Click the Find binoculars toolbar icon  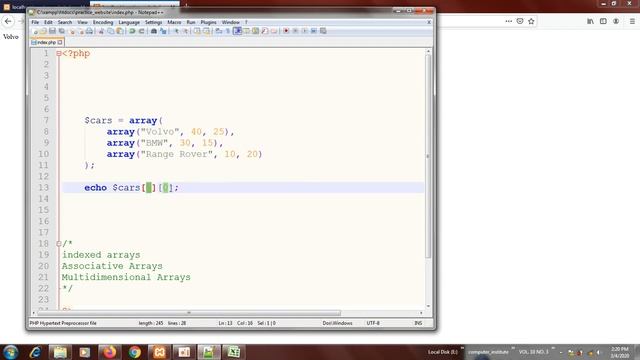[x=154, y=31]
